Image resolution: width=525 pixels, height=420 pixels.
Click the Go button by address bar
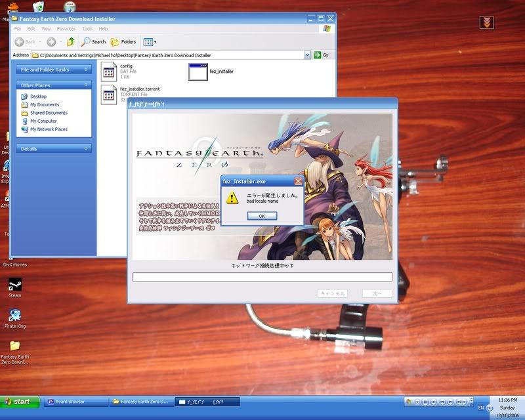(321, 55)
